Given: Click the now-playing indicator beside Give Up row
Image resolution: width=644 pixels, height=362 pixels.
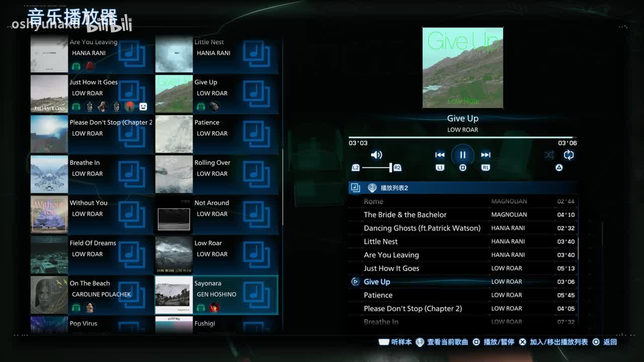Looking at the screenshot, I should (x=355, y=282).
